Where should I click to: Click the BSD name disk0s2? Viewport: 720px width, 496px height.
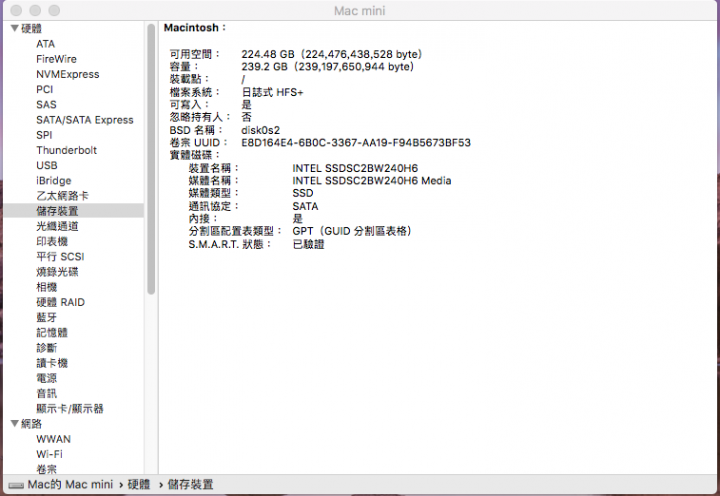[261, 130]
